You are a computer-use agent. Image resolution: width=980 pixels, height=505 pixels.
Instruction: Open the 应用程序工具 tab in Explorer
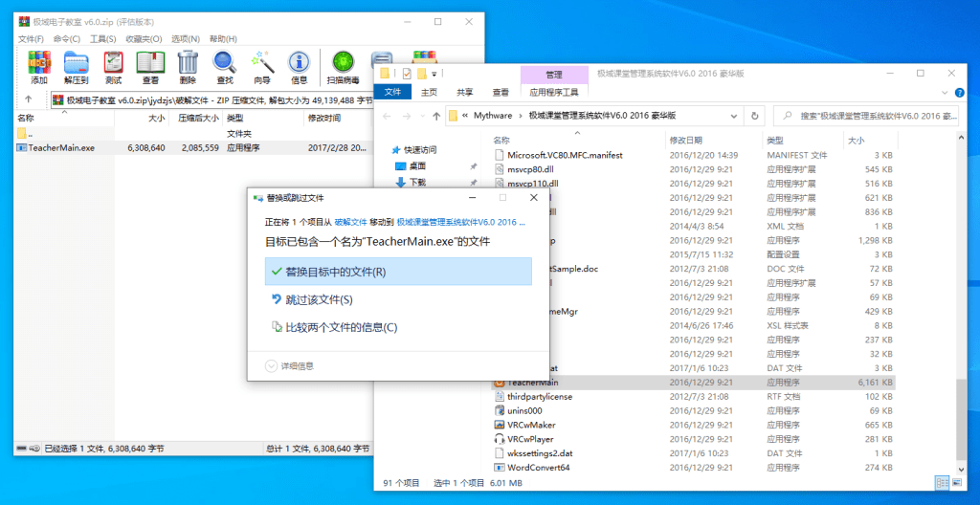[x=554, y=93]
